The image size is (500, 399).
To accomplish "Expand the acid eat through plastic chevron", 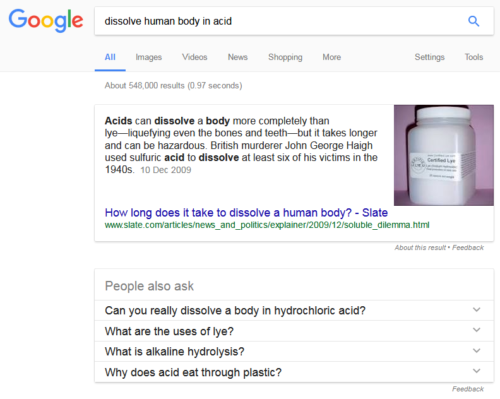I will point(477,371).
